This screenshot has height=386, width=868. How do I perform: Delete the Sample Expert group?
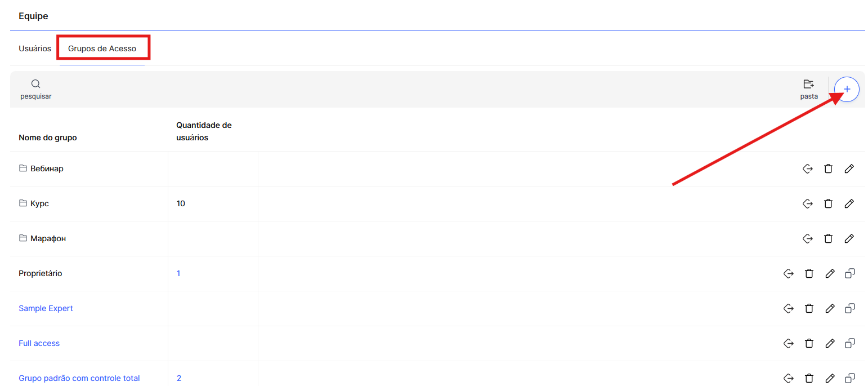809,308
